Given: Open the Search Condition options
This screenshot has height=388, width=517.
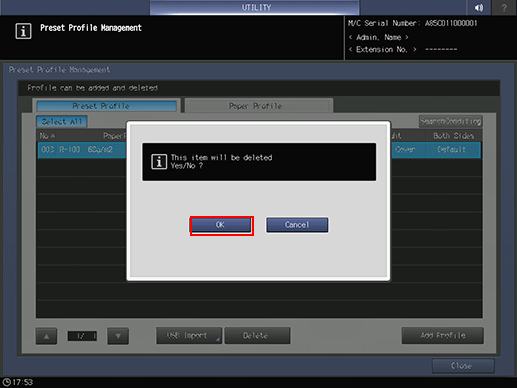Looking at the screenshot, I should (x=450, y=121).
